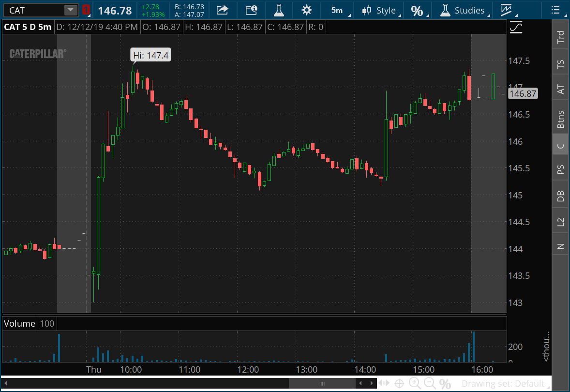Click the 145 price axis label
The image size is (570, 392).
click(515, 195)
